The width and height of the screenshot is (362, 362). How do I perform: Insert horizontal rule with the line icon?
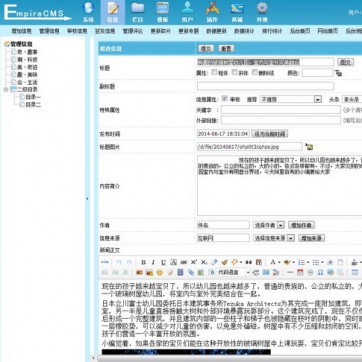(290, 272)
